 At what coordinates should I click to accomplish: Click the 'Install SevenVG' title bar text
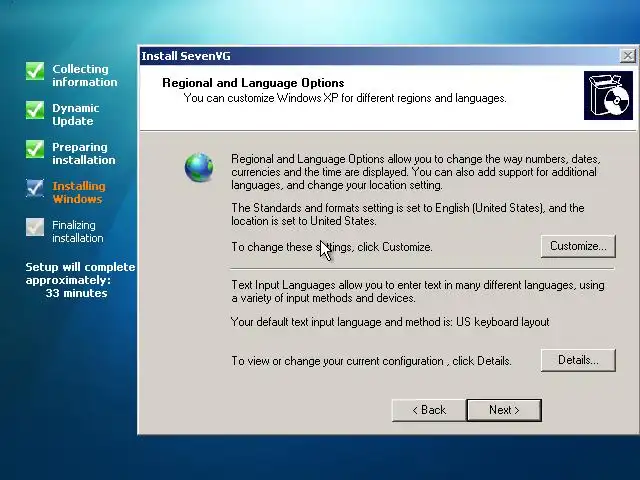coord(186,56)
